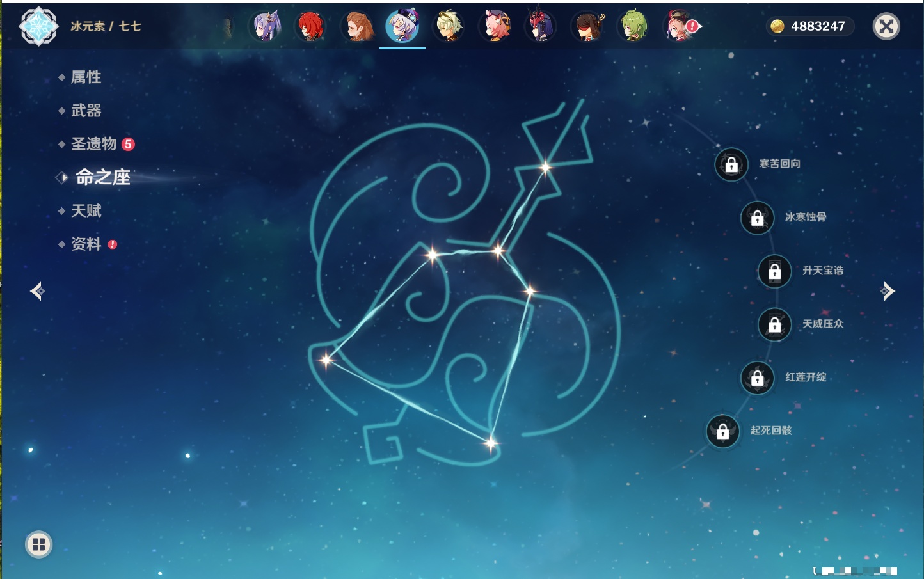This screenshot has width=924, height=579.
Task: Open the 天赋 talents section
Action: [86, 210]
